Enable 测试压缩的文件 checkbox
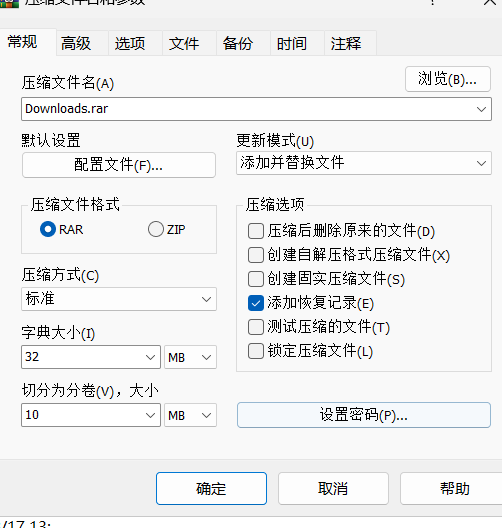This screenshot has height=528, width=502. click(x=256, y=327)
